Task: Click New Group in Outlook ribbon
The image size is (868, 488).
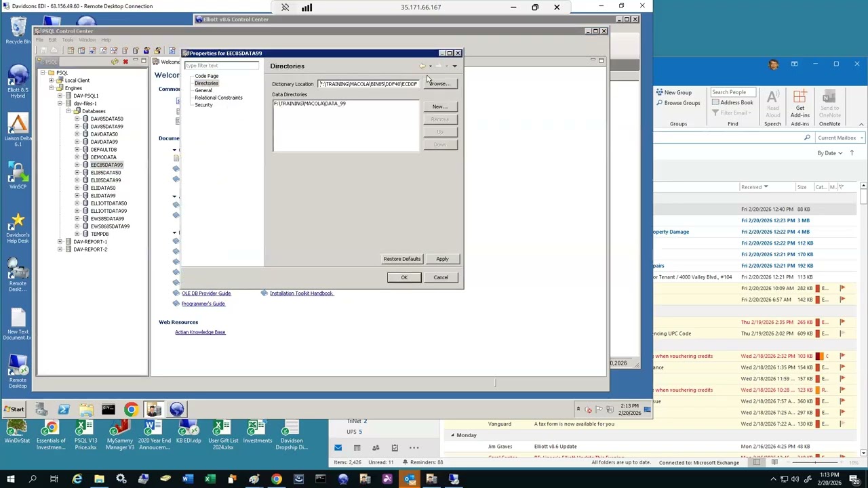Action: [673, 93]
